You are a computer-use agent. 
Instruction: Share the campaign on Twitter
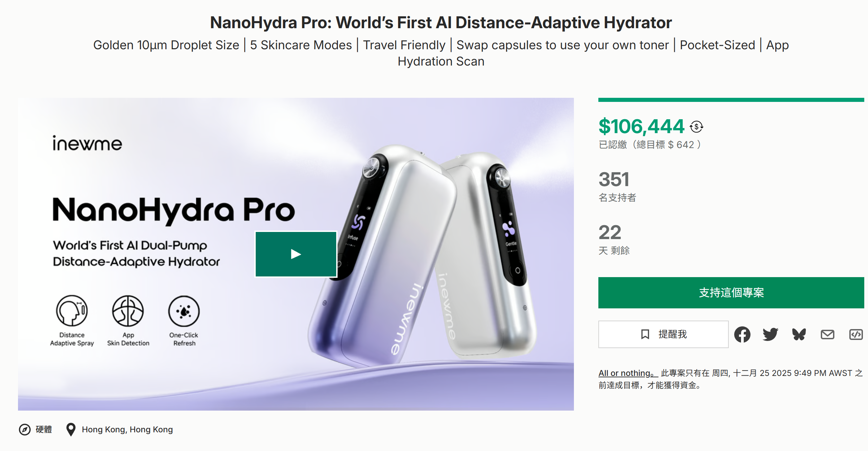pos(770,335)
